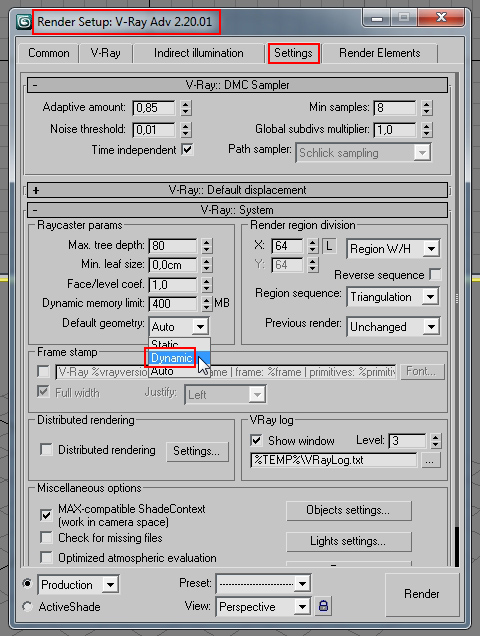
Task: Click the Min samples spinner arrows
Action: (x=426, y=108)
